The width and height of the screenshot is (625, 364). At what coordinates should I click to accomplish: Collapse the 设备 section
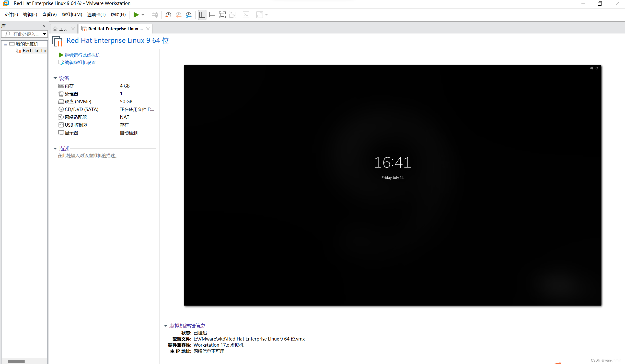55,78
